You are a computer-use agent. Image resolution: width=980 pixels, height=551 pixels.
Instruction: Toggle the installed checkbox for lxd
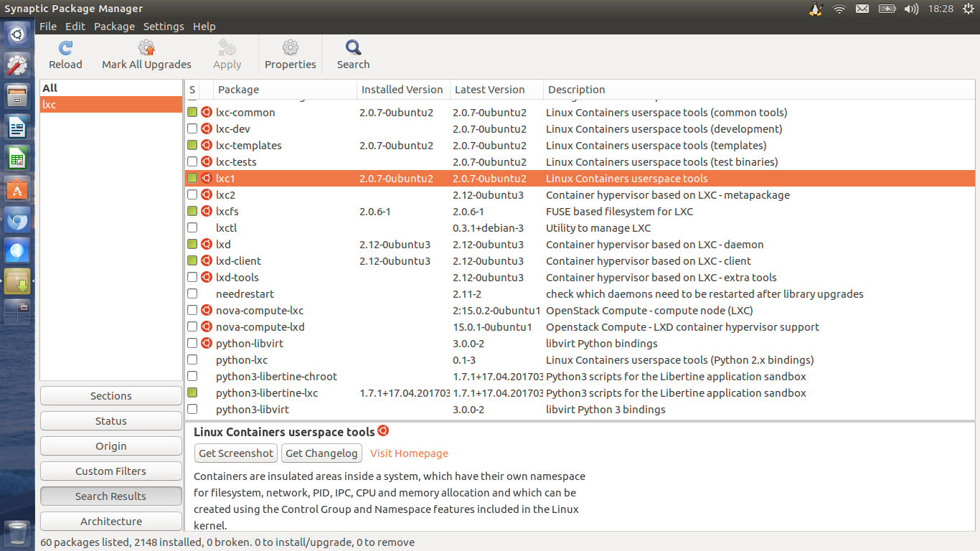tap(192, 244)
